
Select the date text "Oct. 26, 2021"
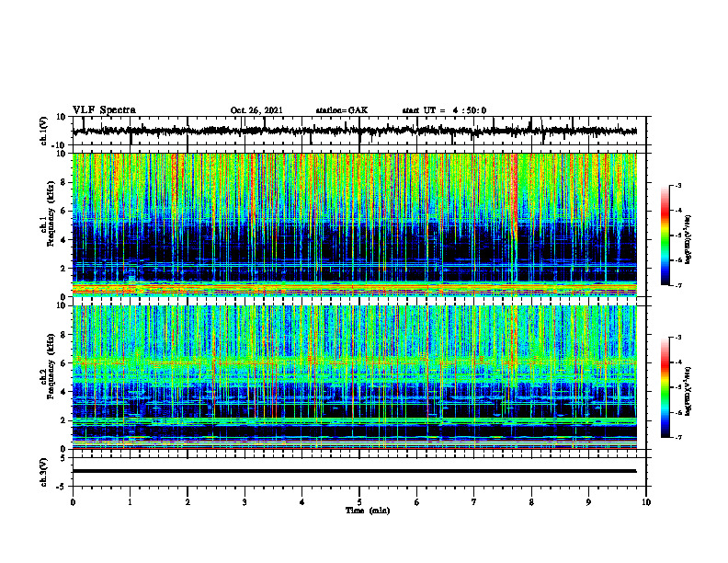[256, 110]
